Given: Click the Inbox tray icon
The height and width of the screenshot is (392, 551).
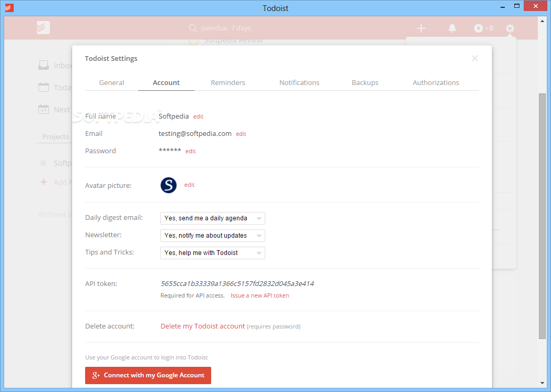Looking at the screenshot, I should [44, 65].
